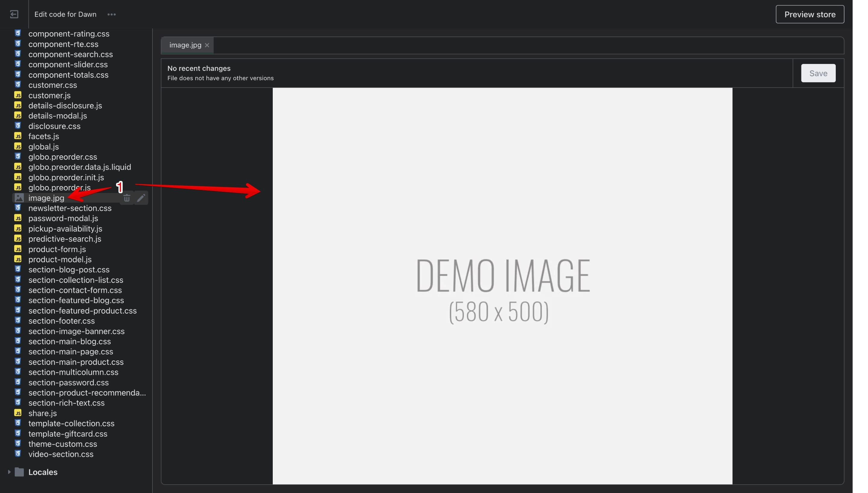
Task: Expand the Locales folder arrow
Action: [x=9, y=472]
